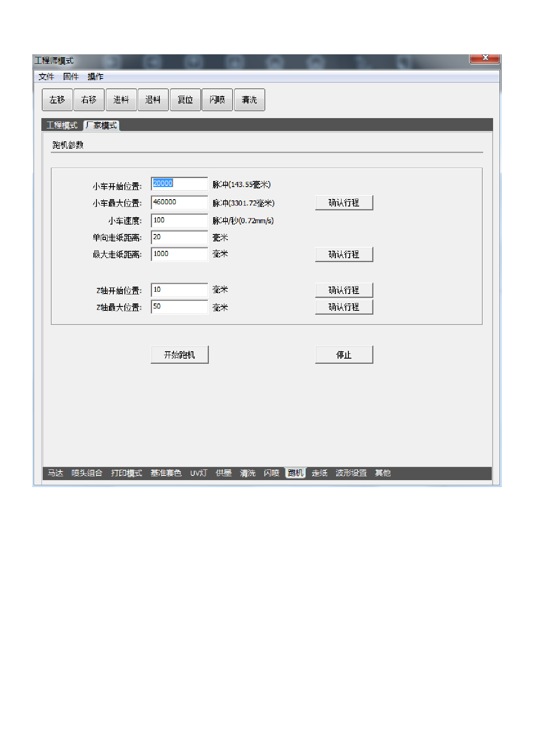Viewport: 534px width, 756px height.
Task: Select the UV灯 tab
Action: click(x=199, y=473)
